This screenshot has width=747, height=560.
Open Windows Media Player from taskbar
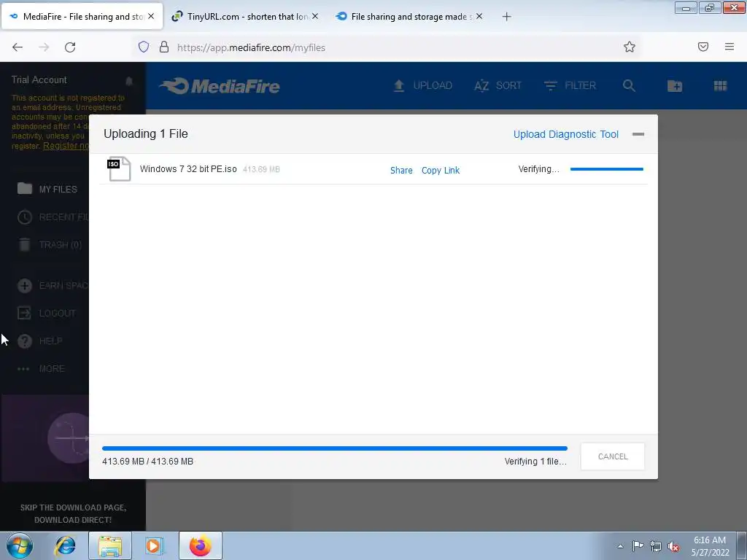click(155, 545)
